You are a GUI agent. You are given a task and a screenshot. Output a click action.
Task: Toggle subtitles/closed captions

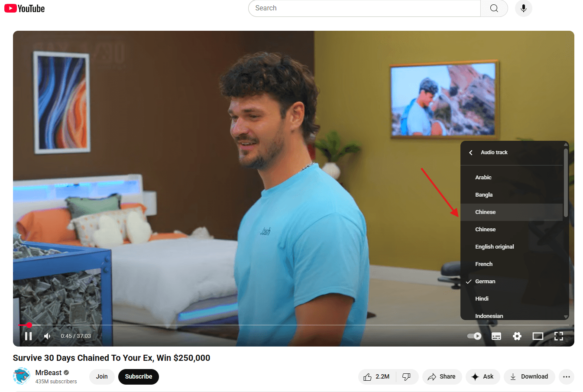496,336
